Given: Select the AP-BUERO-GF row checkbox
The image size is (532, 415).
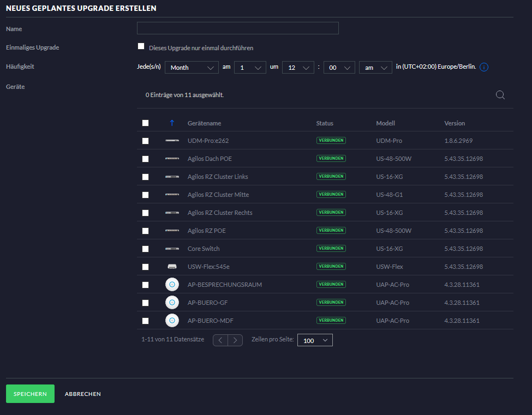Looking at the screenshot, I should 145,303.
